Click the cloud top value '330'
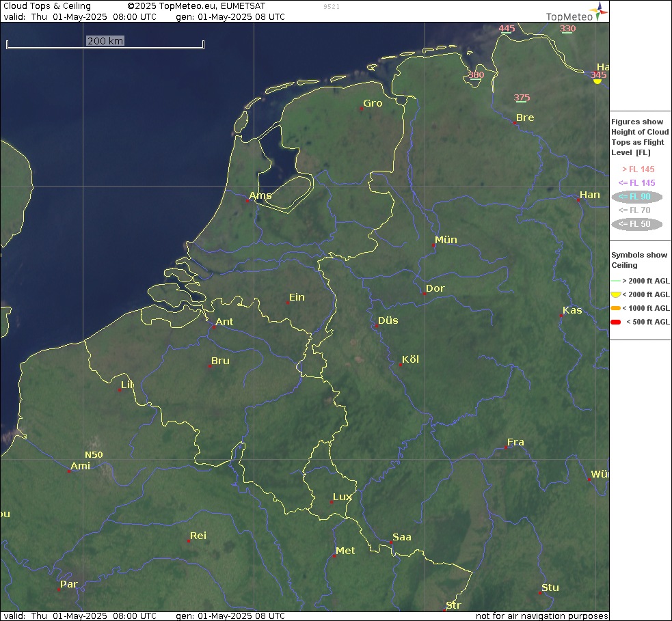672x621 pixels. [567, 28]
